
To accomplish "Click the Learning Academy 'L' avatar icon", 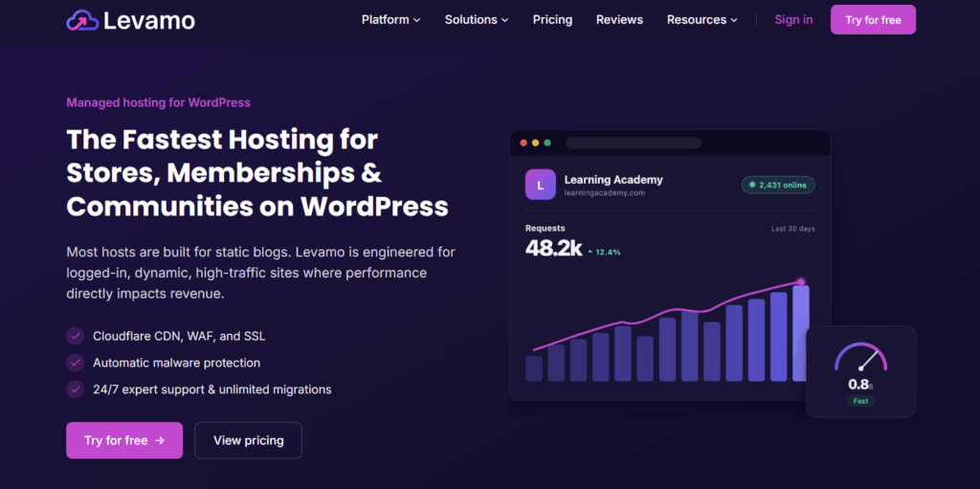I will (540, 185).
